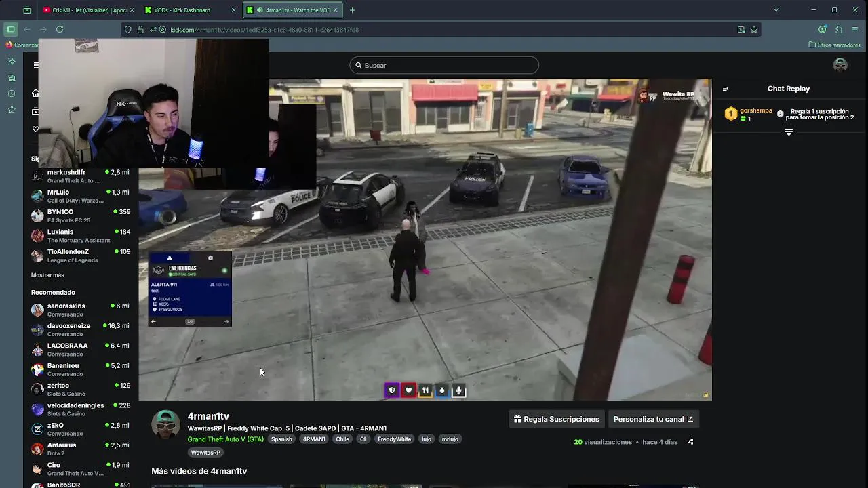This screenshot has width=868, height=488.
Task: Open the site lock security icon
Action: point(140,30)
